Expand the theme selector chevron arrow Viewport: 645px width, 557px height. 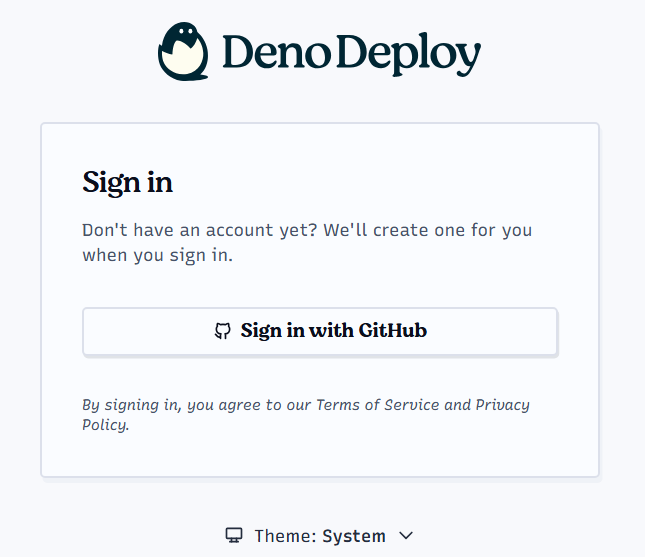[406, 536]
